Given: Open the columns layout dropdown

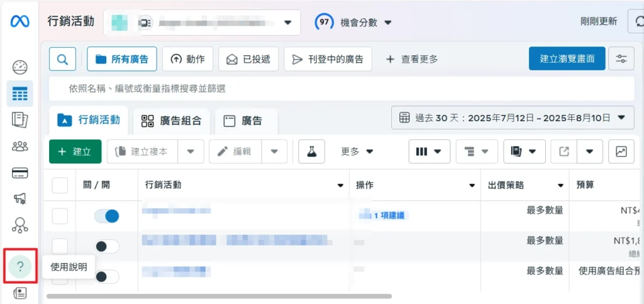Looking at the screenshot, I should 429,151.
